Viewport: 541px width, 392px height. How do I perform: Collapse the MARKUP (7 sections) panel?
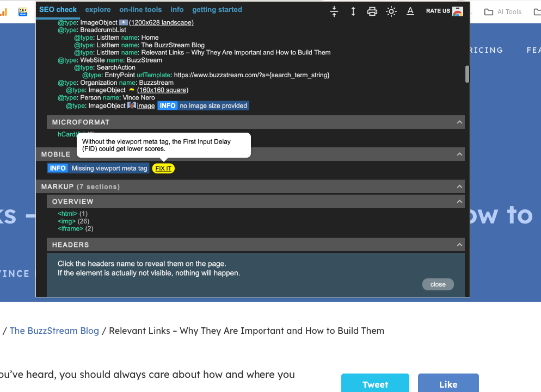coord(459,186)
